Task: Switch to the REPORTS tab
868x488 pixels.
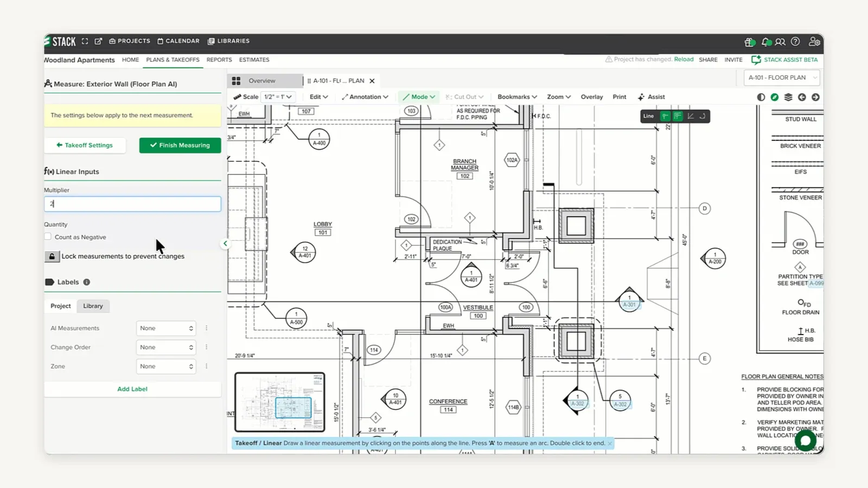Action: tap(219, 60)
